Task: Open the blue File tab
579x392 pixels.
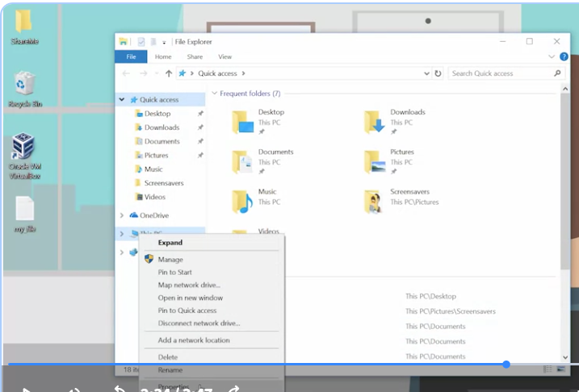Action: (x=131, y=56)
